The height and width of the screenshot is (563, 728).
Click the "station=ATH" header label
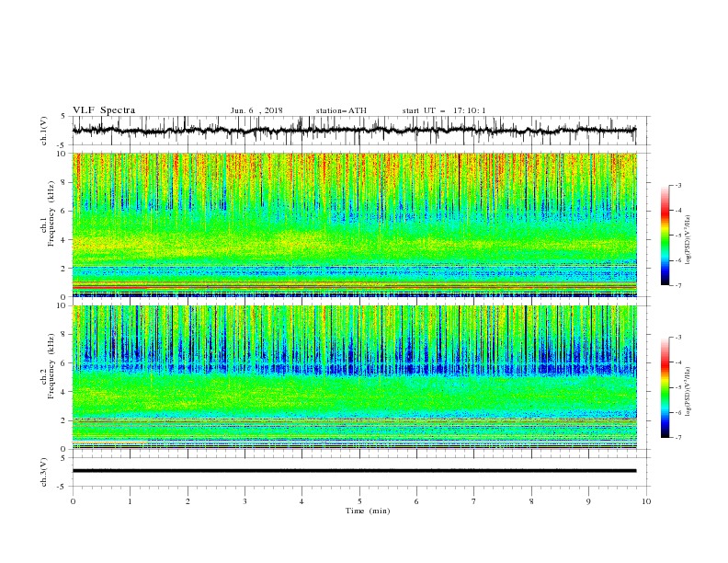pos(341,110)
